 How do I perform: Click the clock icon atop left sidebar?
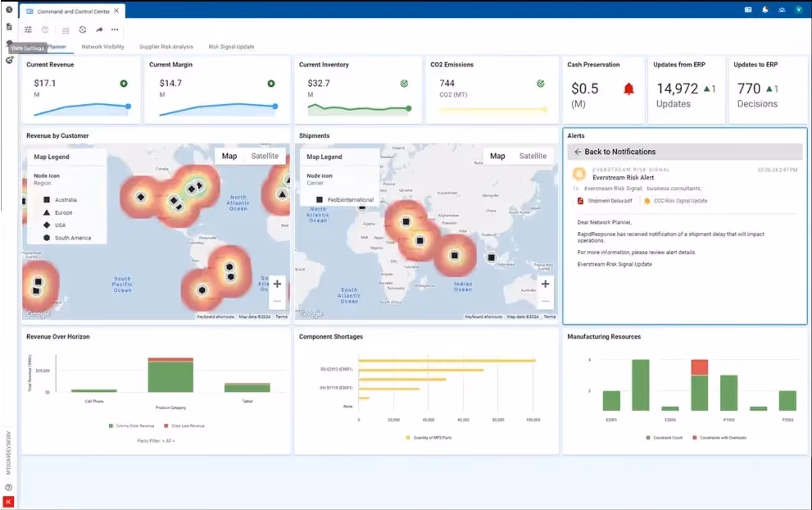(9, 10)
